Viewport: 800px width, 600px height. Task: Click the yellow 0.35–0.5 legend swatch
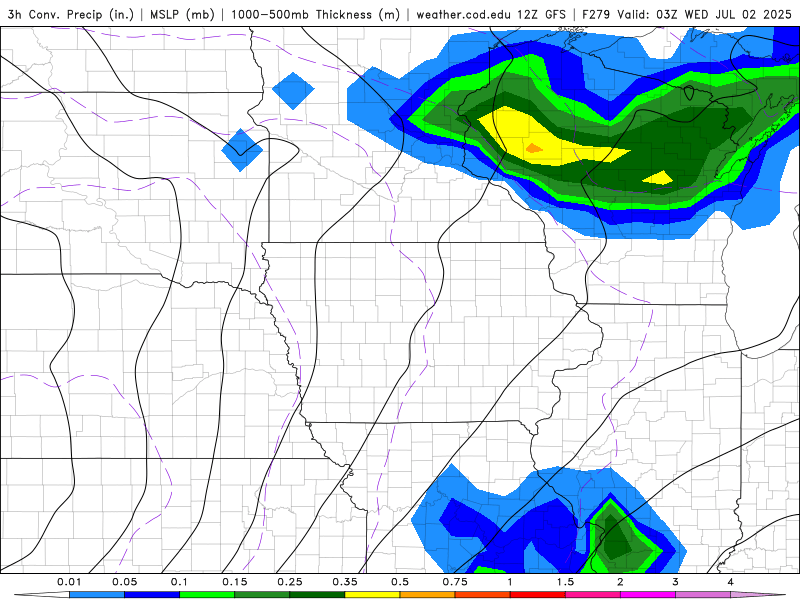pyautogui.click(x=372, y=595)
